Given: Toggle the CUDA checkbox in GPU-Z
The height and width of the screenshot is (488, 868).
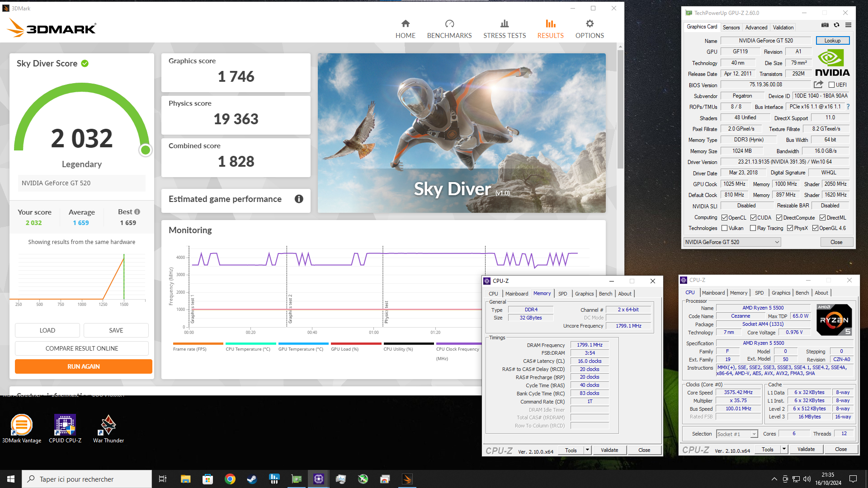Looking at the screenshot, I should click(x=753, y=218).
